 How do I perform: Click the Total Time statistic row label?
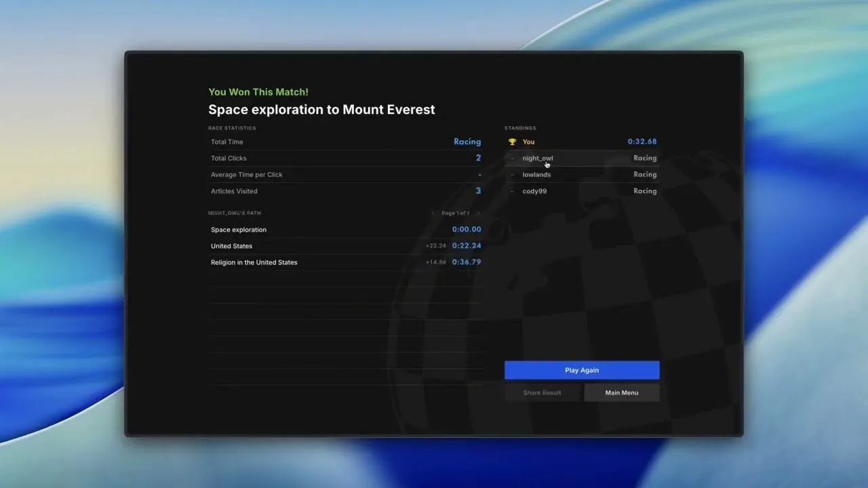tap(227, 142)
